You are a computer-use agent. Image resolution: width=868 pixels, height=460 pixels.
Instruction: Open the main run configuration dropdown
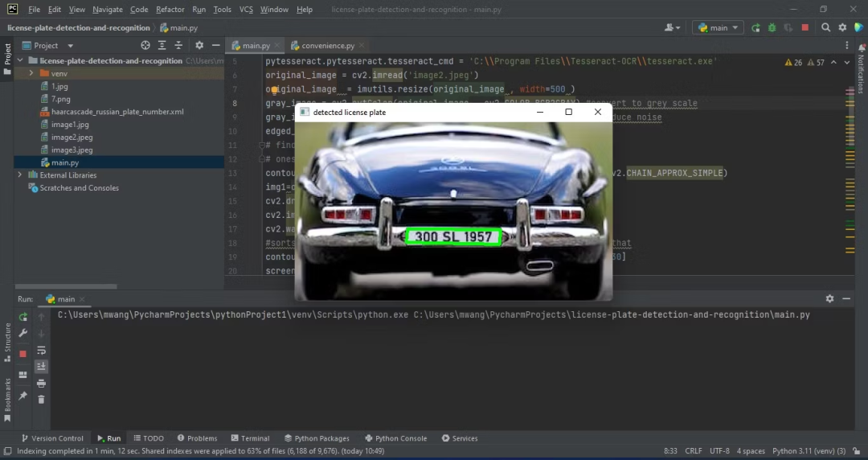click(718, 27)
